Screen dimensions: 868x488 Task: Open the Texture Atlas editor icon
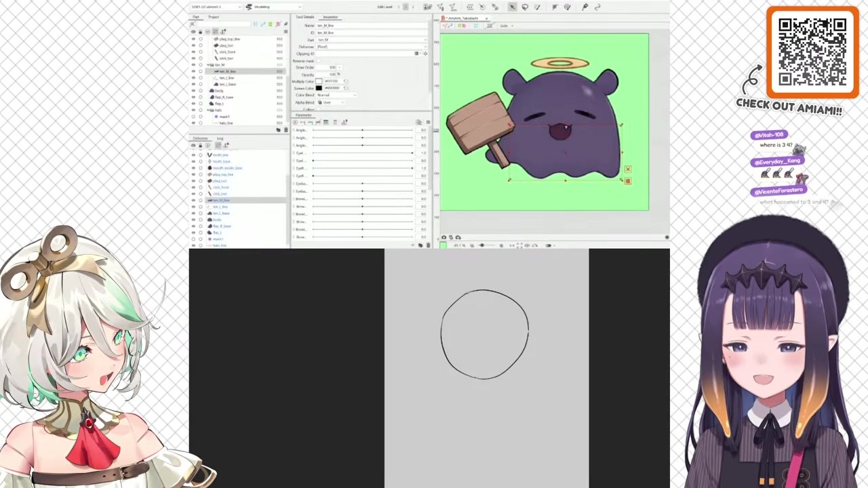click(x=427, y=7)
